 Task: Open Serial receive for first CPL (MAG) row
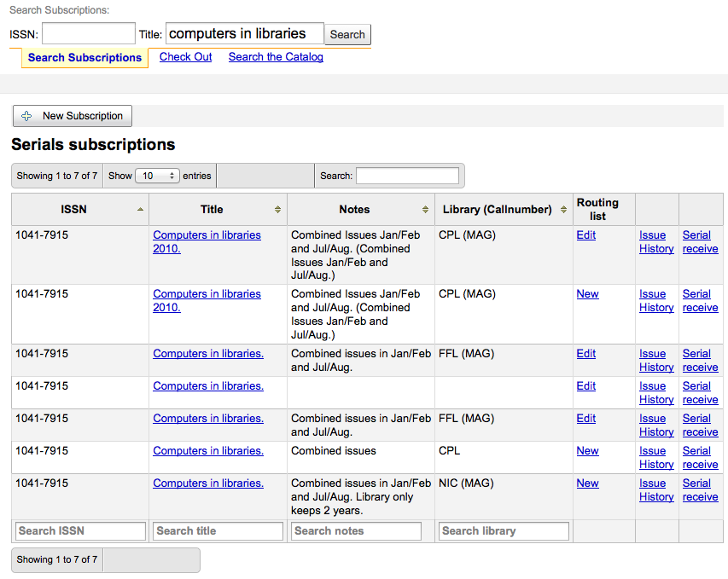point(700,241)
